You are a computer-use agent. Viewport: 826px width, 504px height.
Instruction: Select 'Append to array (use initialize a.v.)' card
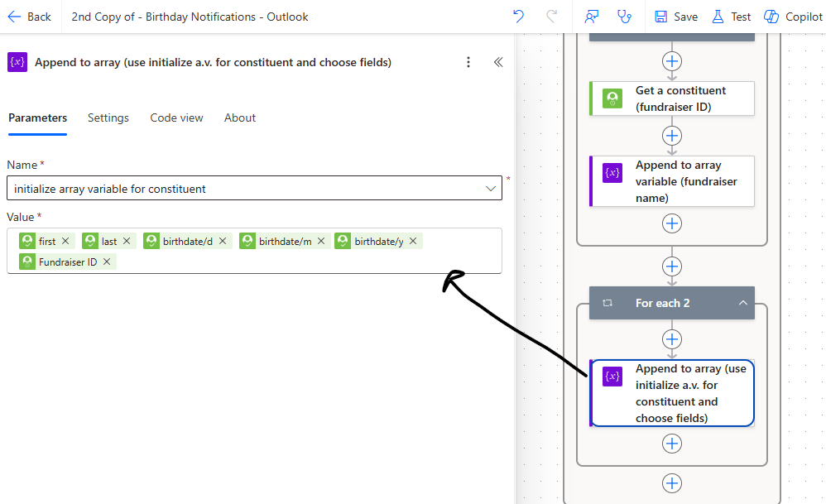tap(672, 393)
